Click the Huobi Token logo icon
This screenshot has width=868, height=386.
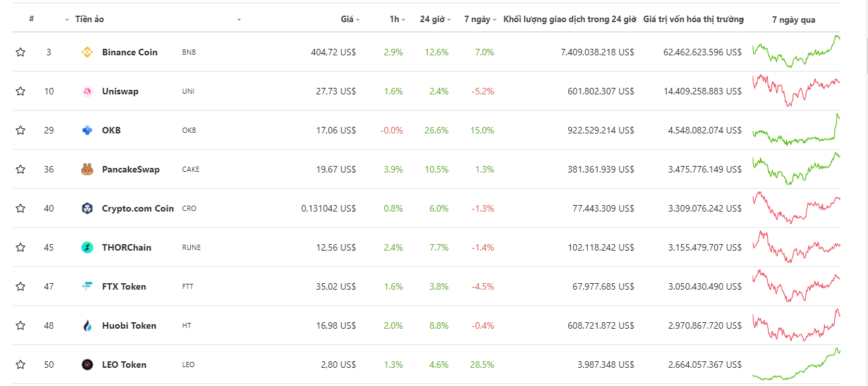coord(87,325)
